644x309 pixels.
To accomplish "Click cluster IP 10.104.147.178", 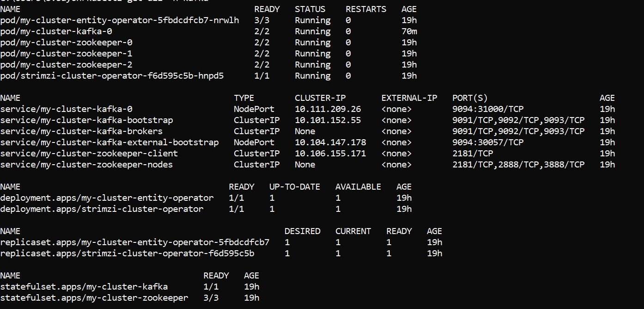I will (330, 142).
